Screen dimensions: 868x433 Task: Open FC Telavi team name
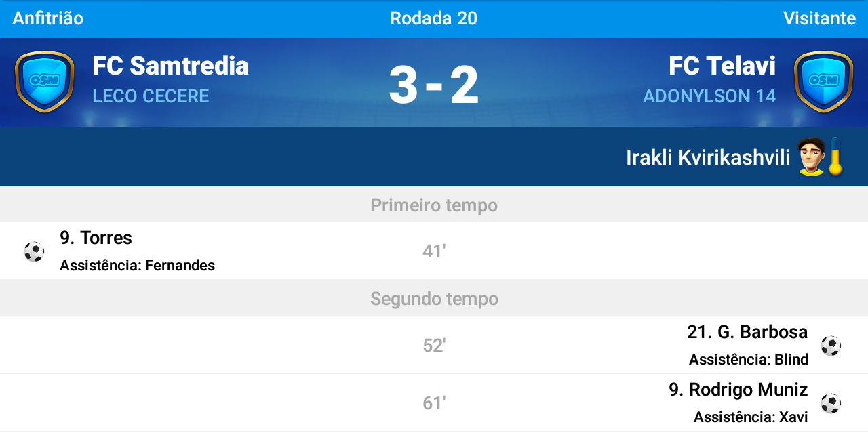point(722,66)
